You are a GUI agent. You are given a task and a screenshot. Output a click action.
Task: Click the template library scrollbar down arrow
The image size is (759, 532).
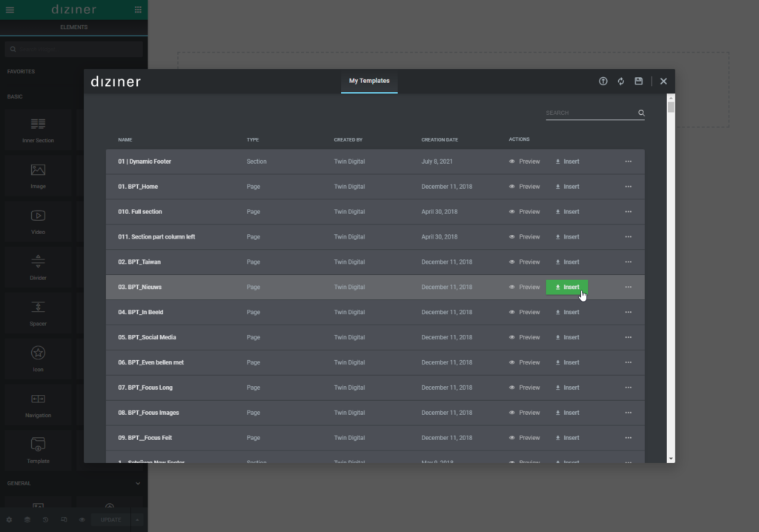(x=671, y=459)
